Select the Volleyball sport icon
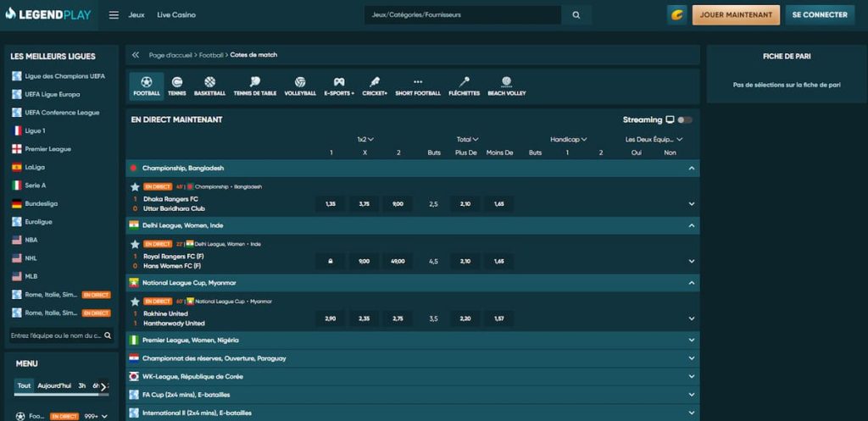The image size is (868, 421). (x=300, y=86)
